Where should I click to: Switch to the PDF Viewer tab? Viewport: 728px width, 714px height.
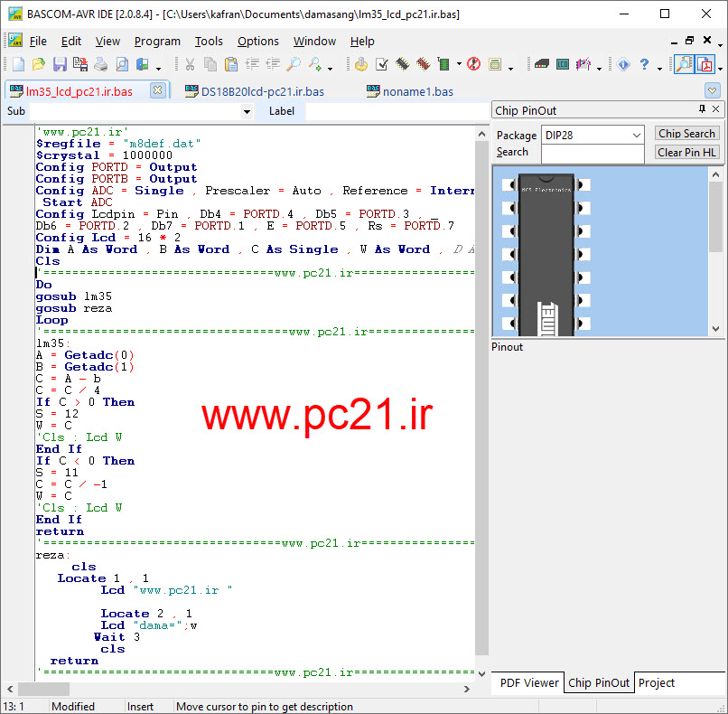(x=528, y=683)
